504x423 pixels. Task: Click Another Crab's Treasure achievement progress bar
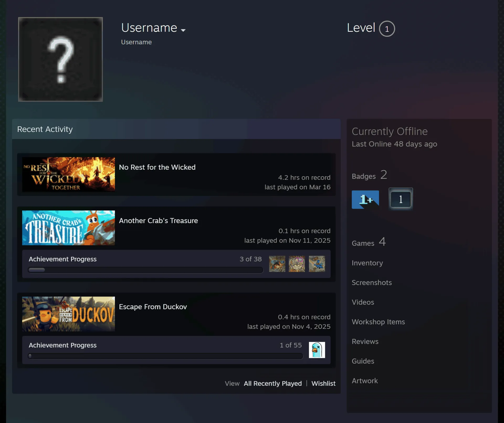click(145, 270)
